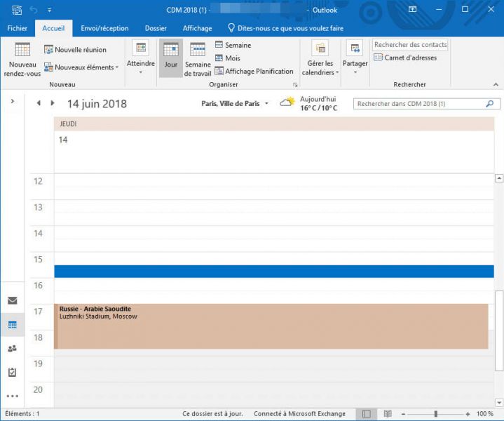Viewport: 504px width, 421px height.
Task: Select the Accueil ribbon tab
Action: [x=53, y=28]
